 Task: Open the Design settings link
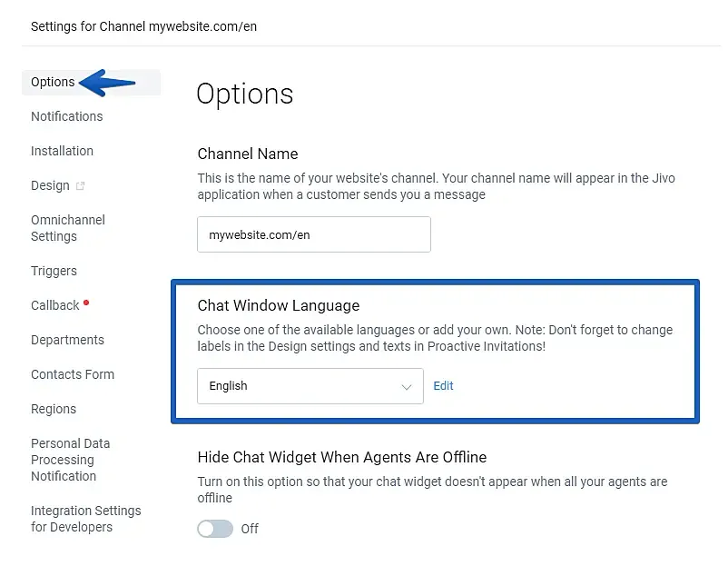click(x=50, y=185)
